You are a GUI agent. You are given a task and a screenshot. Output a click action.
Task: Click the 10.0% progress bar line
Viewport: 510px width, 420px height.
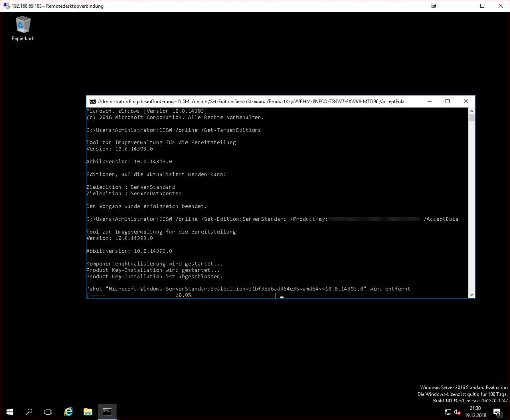(181, 295)
